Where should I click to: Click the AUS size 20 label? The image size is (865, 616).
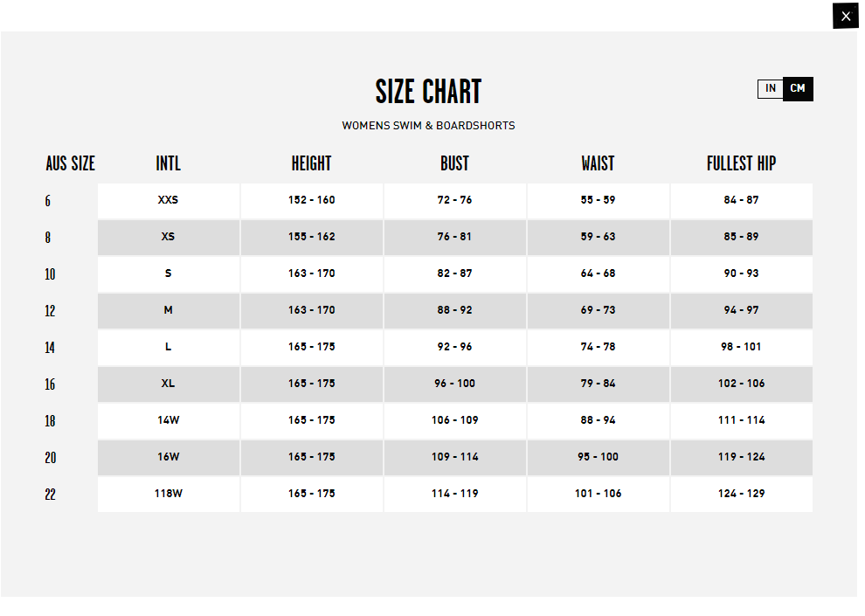pyautogui.click(x=50, y=458)
